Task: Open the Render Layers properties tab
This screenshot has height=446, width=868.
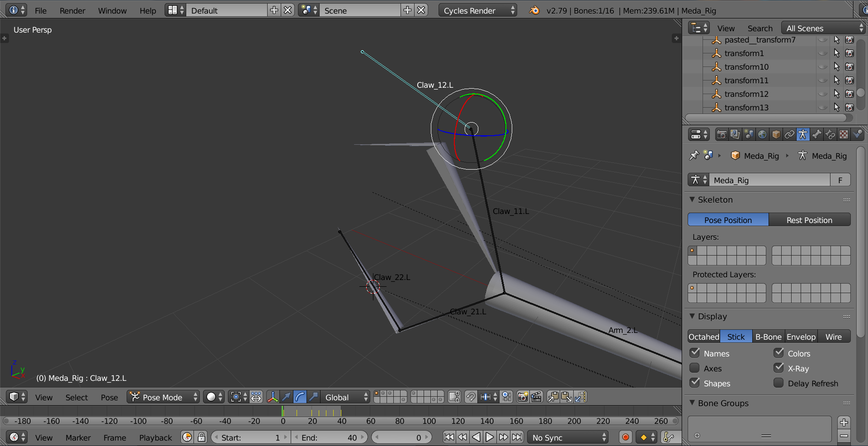Action: tap(735, 134)
